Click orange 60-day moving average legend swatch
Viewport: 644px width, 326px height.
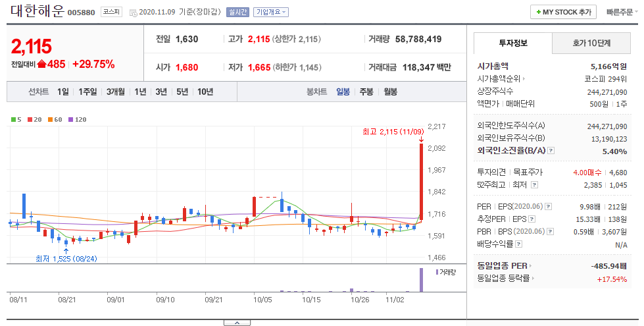coord(50,120)
